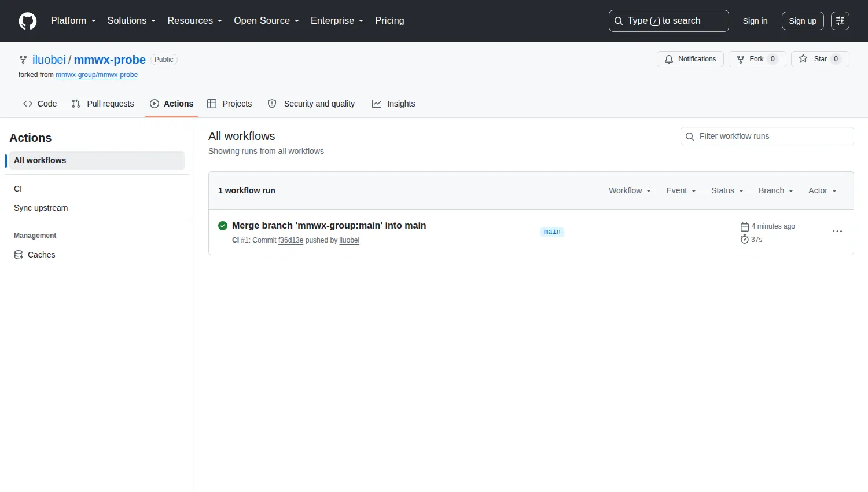Image resolution: width=868 pixels, height=492 pixels.
Task: Expand the Platform menu
Action: (73, 21)
